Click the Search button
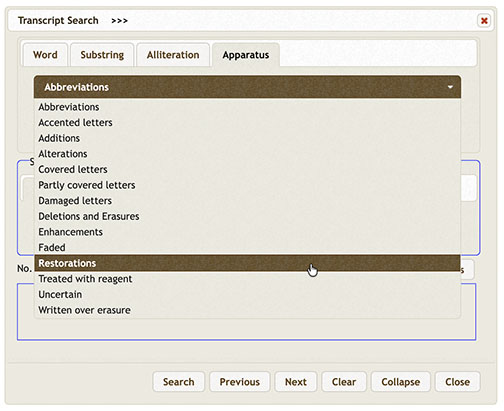This screenshot has height=411, width=504. (x=178, y=382)
